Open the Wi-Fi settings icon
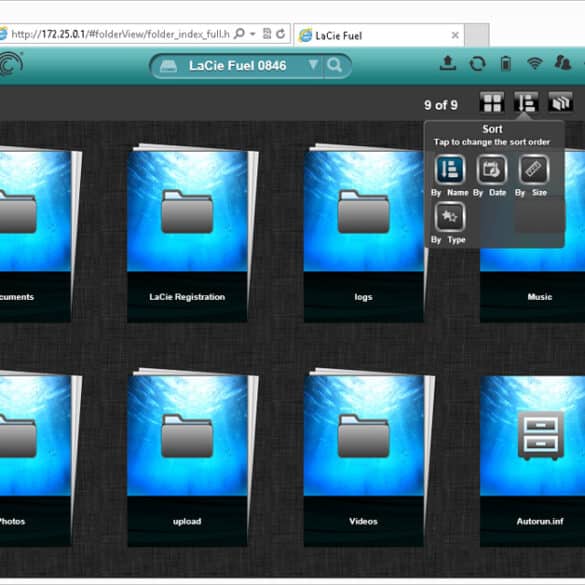This screenshot has width=585, height=585. coord(535,63)
